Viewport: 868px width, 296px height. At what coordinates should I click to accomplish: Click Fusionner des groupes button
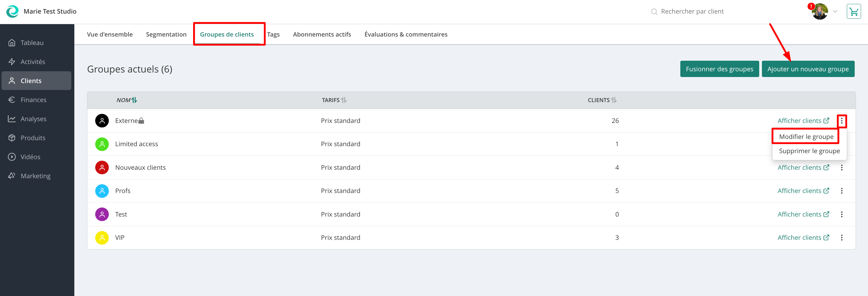[x=719, y=69]
